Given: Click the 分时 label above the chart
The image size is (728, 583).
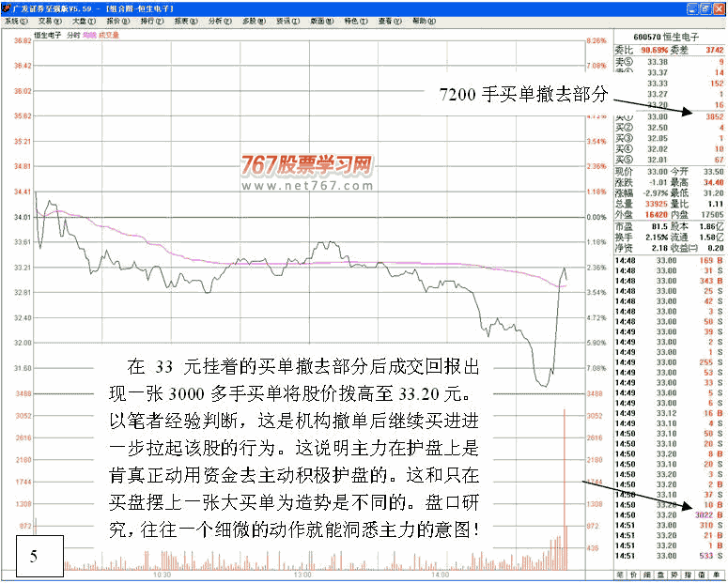Looking at the screenshot, I should 74,36.
